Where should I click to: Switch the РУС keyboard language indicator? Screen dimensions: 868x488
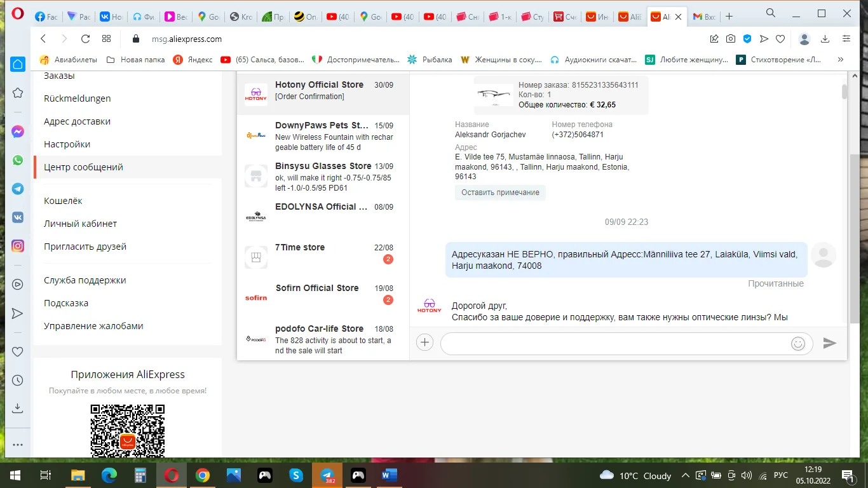click(x=781, y=475)
